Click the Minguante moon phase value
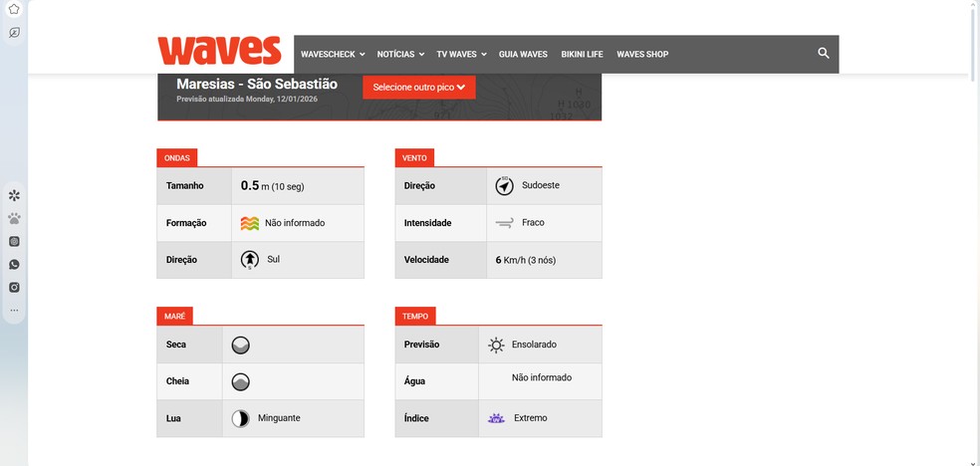The width and height of the screenshot is (980, 466). 279,418
